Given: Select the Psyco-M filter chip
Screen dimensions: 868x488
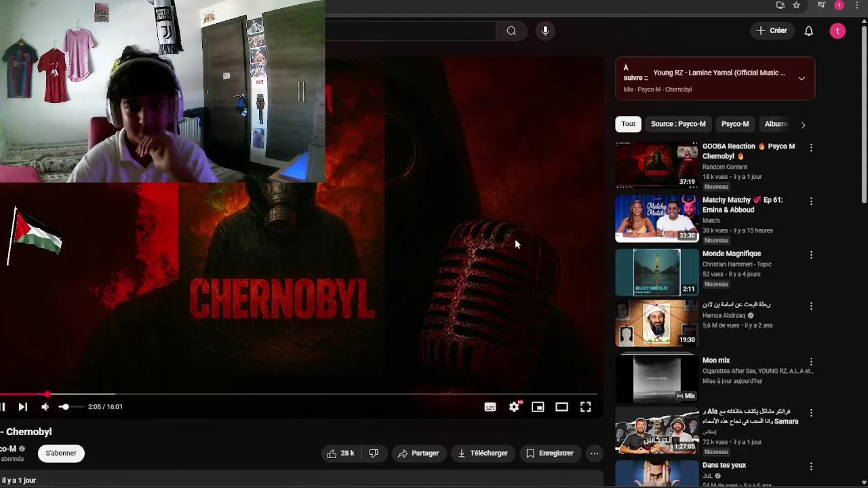Looking at the screenshot, I should click(x=735, y=124).
